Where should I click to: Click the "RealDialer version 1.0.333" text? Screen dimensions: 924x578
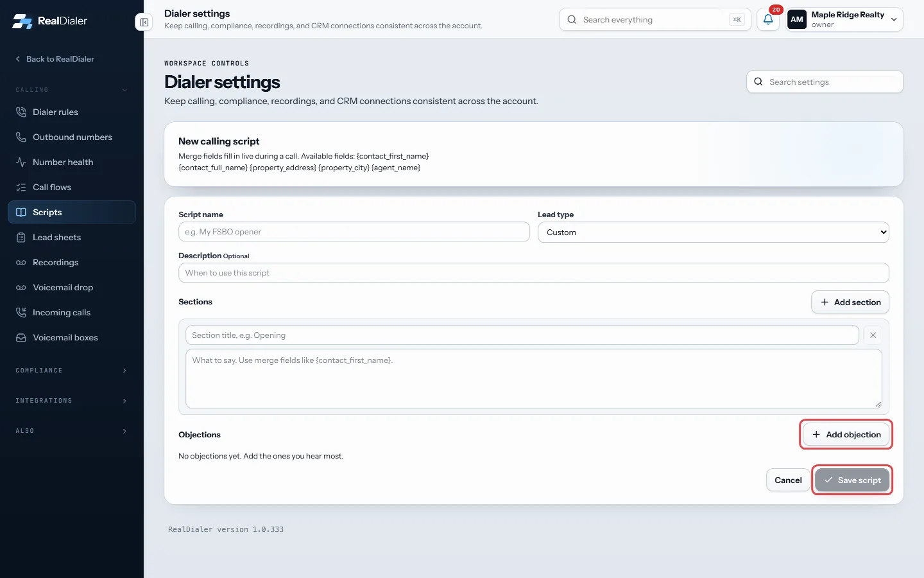coord(226,529)
